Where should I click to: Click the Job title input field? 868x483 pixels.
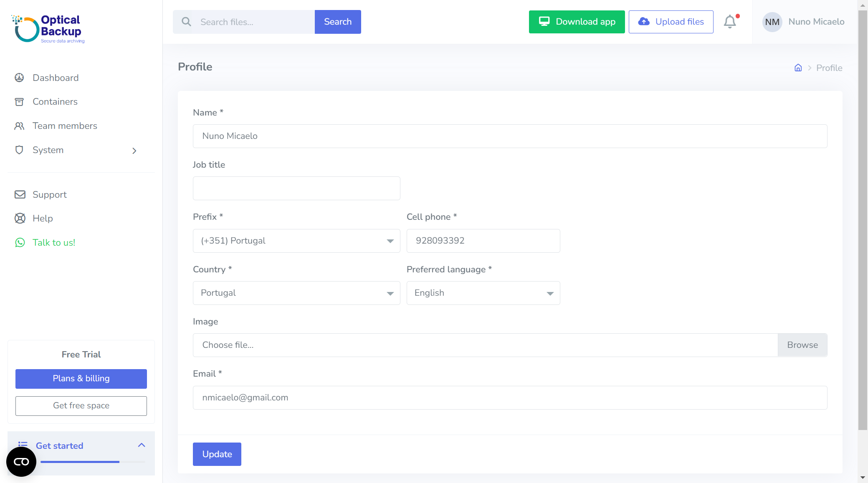coord(296,188)
